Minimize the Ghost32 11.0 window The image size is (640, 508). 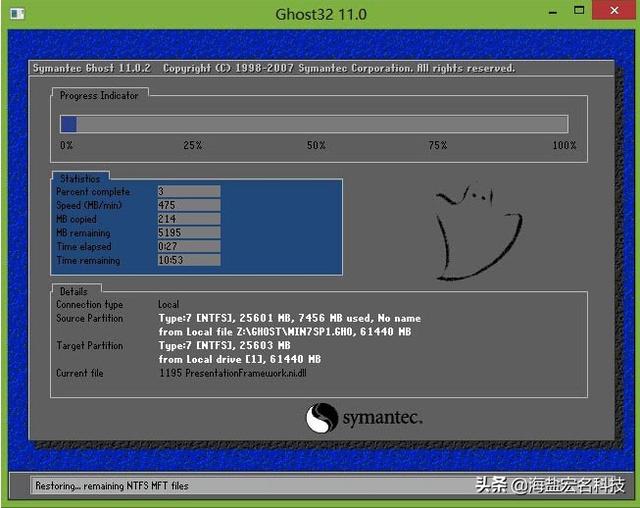point(553,12)
